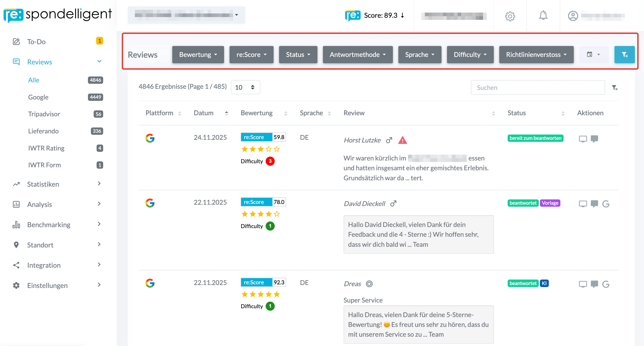Click the warning triangle on Horst Lutzke review
Viewport: 644px width, 346px height.
[x=402, y=140]
